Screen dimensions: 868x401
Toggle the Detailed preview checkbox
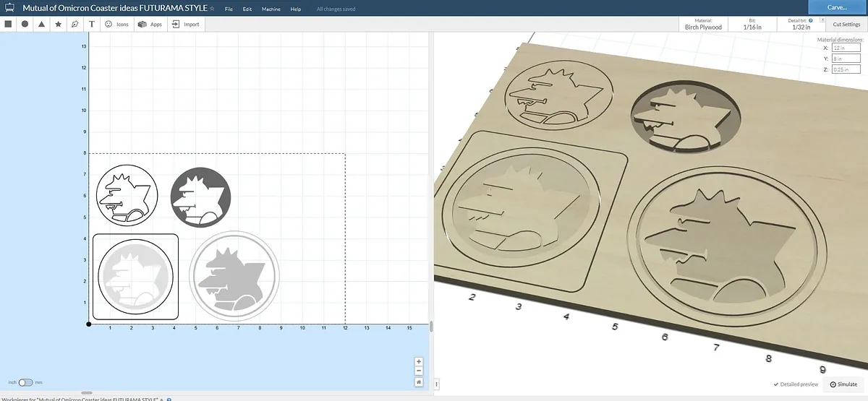796,384
